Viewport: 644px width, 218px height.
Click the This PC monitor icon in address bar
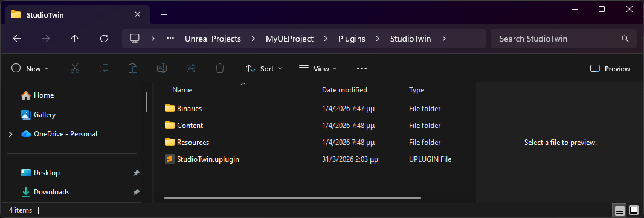[134, 39]
